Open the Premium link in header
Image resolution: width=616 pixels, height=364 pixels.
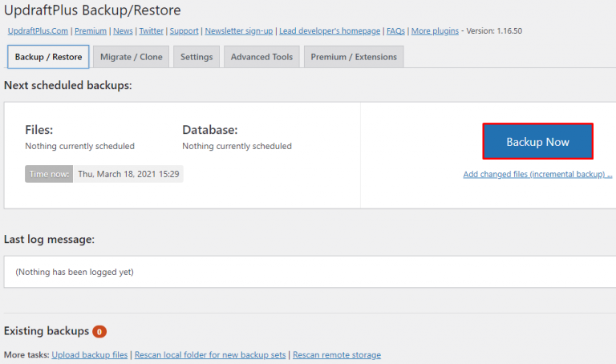coord(91,31)
